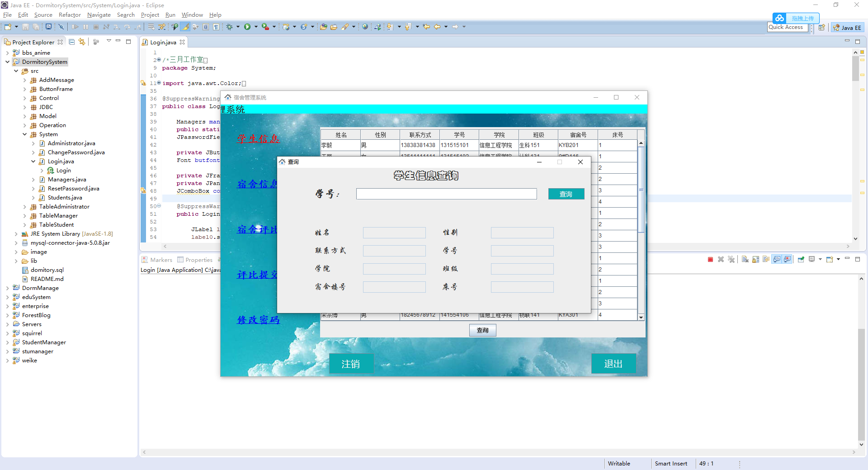This screenshot has width=868, height=470.
Task: Click the 退出 button
Action: pos(613,364)
